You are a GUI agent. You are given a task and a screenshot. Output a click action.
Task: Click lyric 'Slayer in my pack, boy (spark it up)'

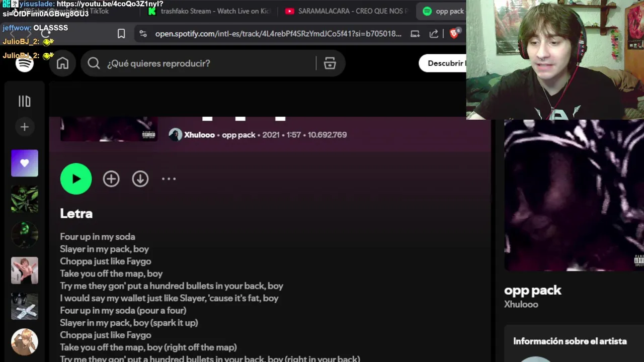129,323
